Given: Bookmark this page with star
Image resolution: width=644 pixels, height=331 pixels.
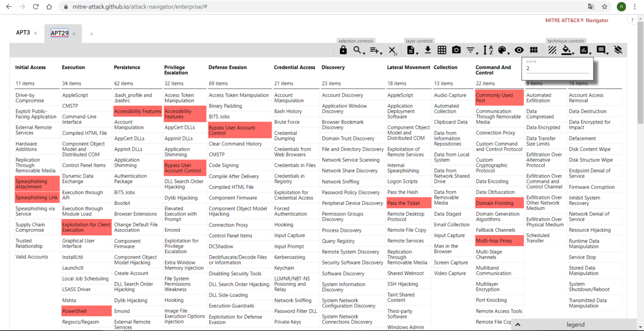Looking at the screenshot, I should (605, 6).
